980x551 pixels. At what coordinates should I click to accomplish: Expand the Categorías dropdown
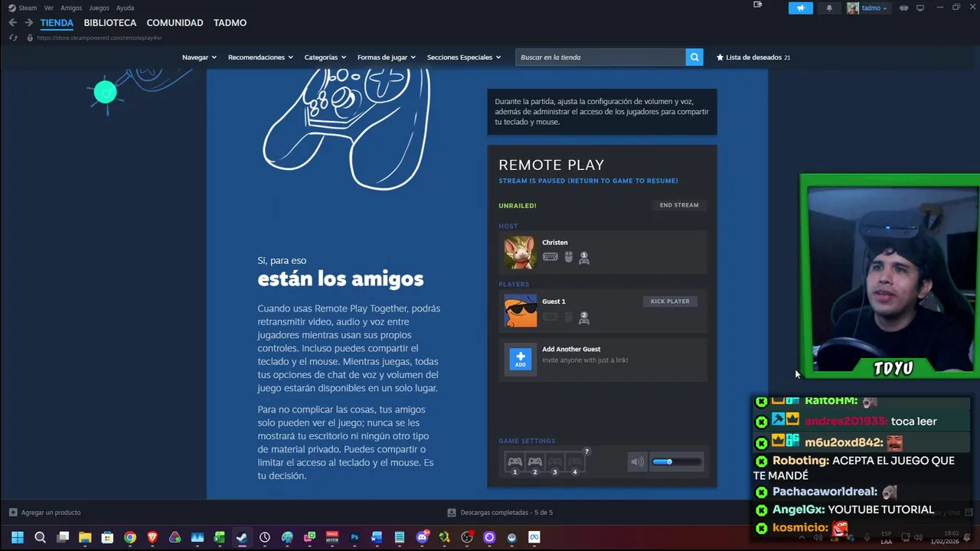pos(325,57)
